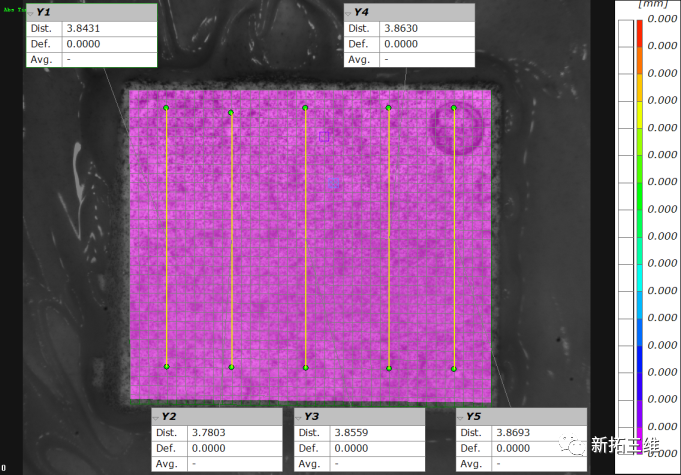
Task: Click the Avg. row in Y1 label
Action: tap(92, 60)
